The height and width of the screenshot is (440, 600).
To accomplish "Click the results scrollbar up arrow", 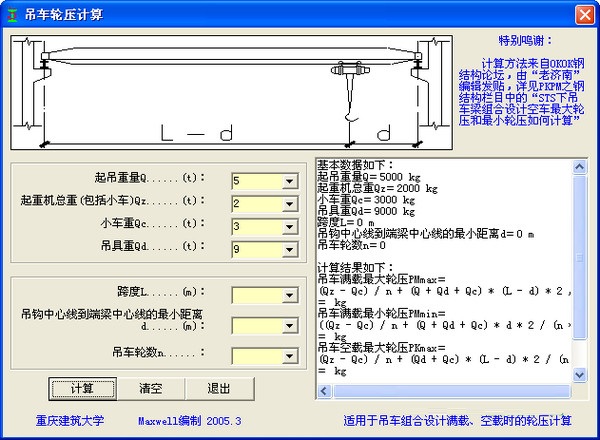I will click(x=579, y=167).
